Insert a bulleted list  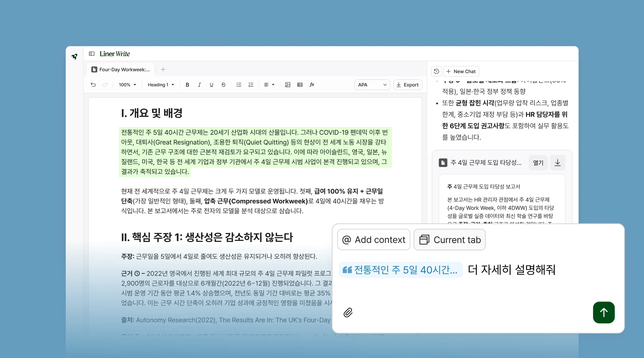(x=239, y=85)
